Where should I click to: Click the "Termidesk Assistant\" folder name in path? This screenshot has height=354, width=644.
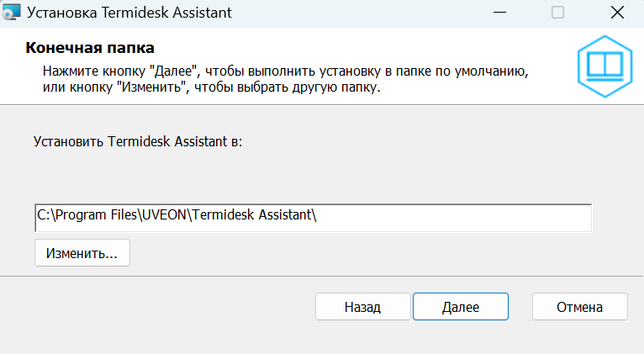[254, 216]
